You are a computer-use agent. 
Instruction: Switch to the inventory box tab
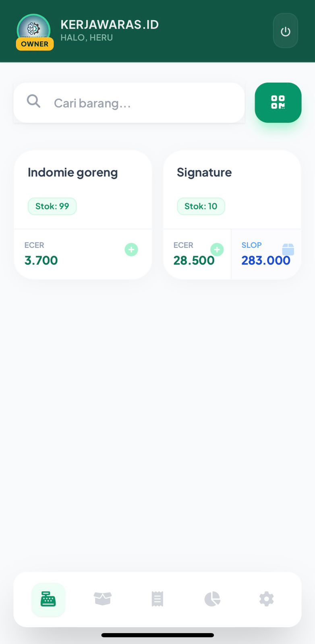pos(103,599)
